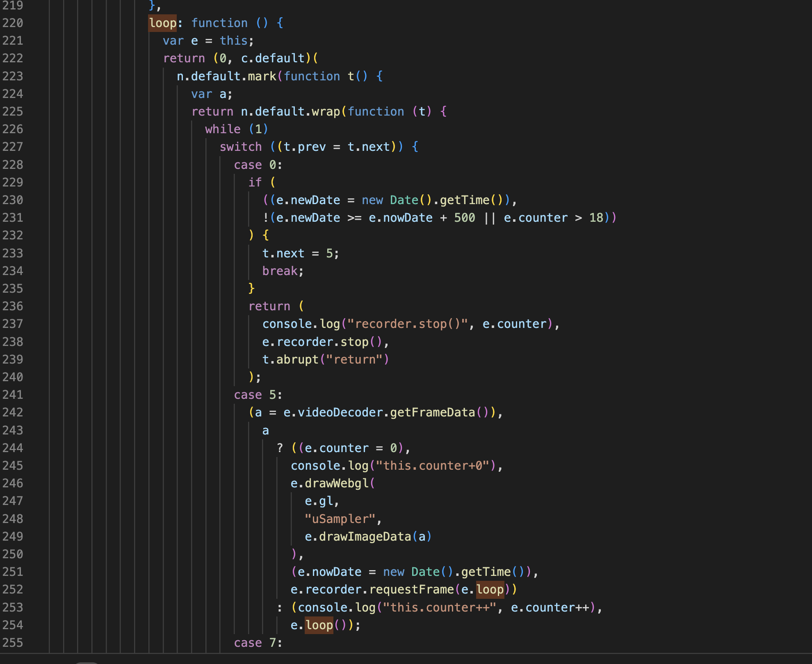Click the horizontal scrollbar thumb at bottom
Viewport: 812px width, 664px height.
tap(86, 662)
